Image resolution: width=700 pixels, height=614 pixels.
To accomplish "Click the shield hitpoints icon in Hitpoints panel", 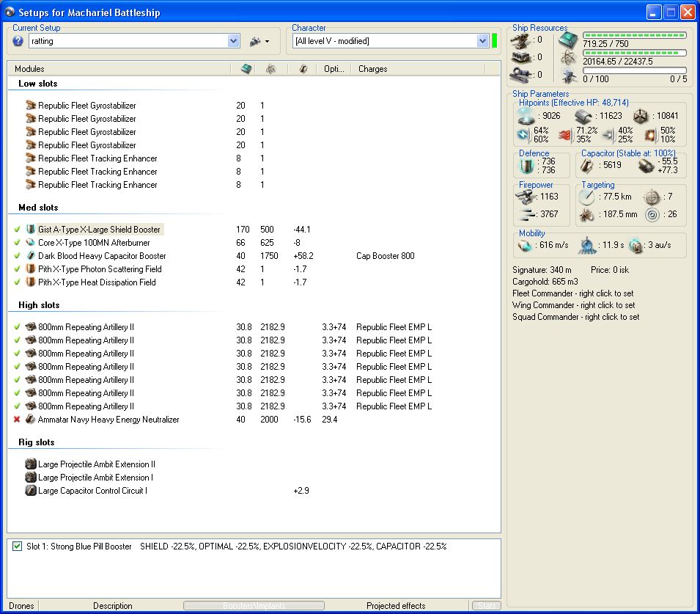I will [528, 115].
